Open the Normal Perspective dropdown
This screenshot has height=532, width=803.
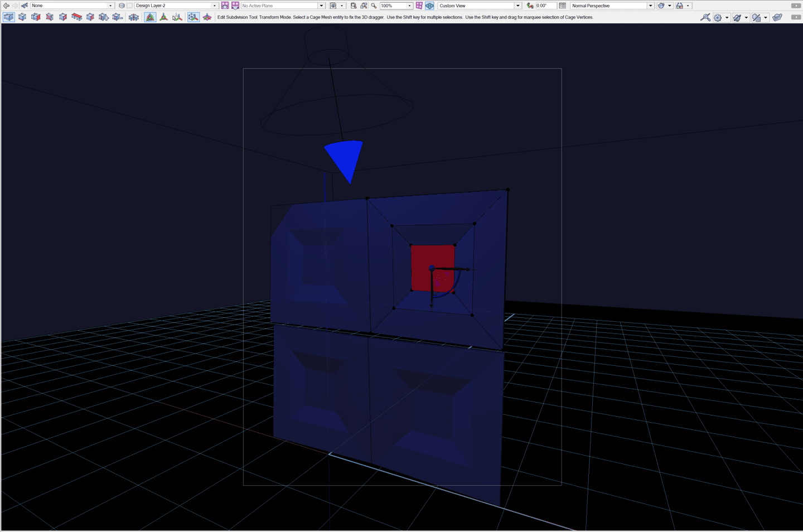click(x=612, y=6)
